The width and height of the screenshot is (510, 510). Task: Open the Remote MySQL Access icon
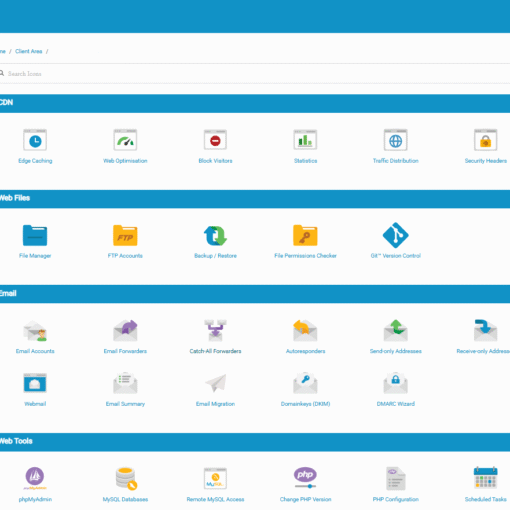coord(215,478)
